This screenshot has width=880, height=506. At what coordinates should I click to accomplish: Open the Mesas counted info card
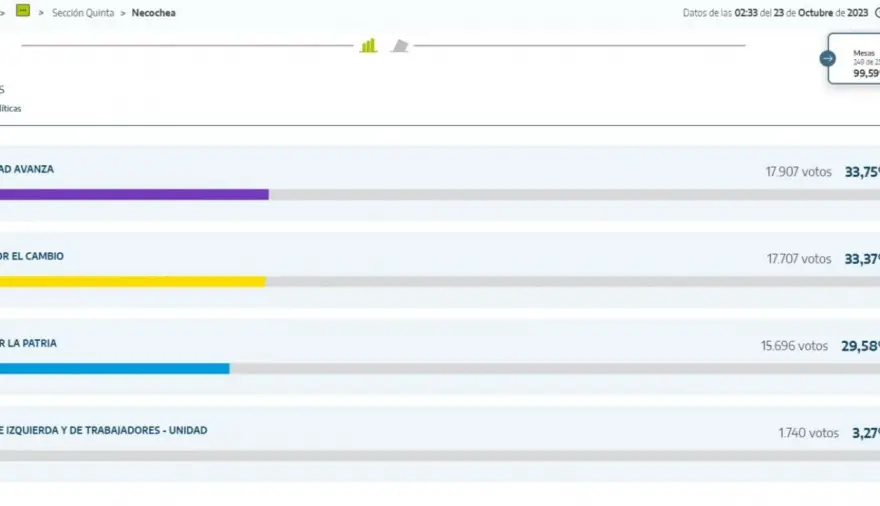(x=855, y=59)
